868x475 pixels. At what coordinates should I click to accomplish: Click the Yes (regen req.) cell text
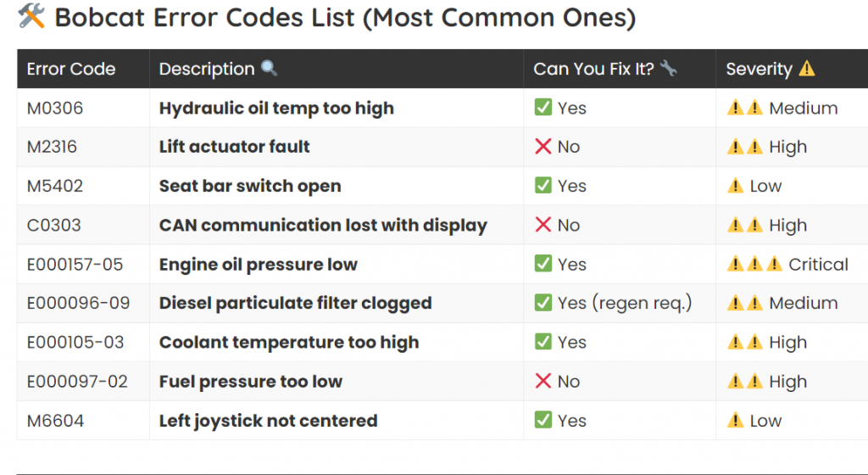[625, 304]
